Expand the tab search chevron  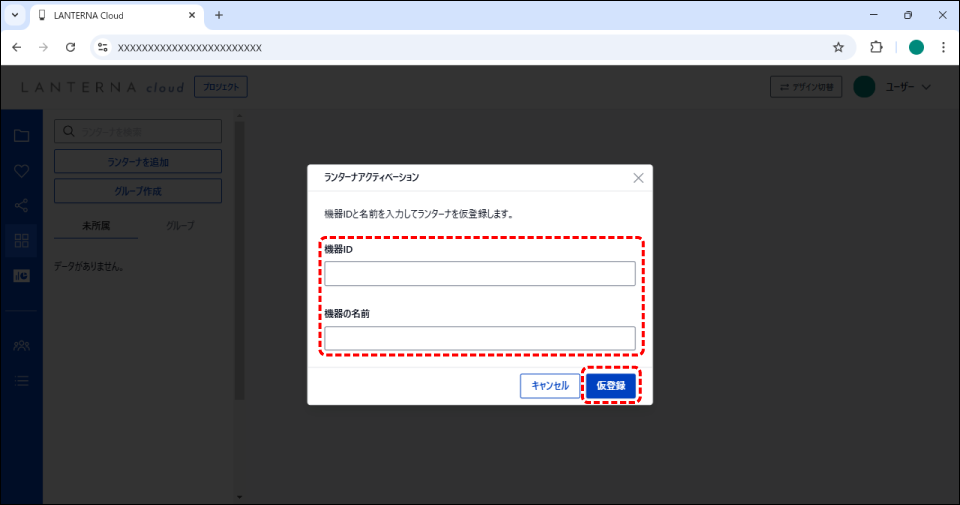(15, 15)
